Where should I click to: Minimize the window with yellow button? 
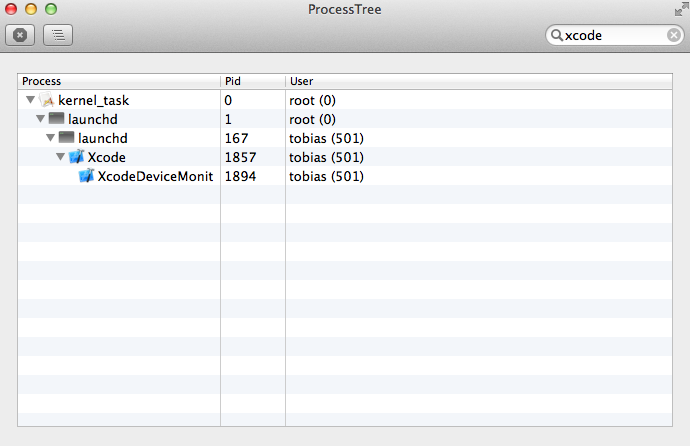(x=31, y=9)
